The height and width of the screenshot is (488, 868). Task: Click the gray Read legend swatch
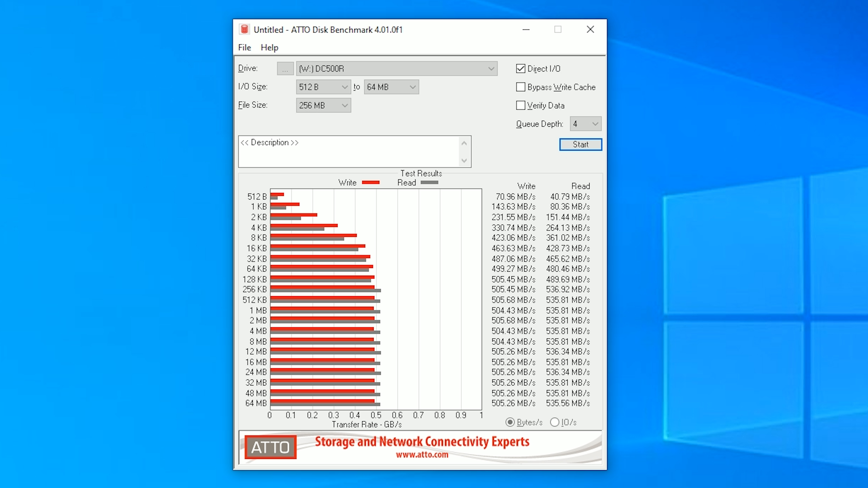[x=429, y=183]
